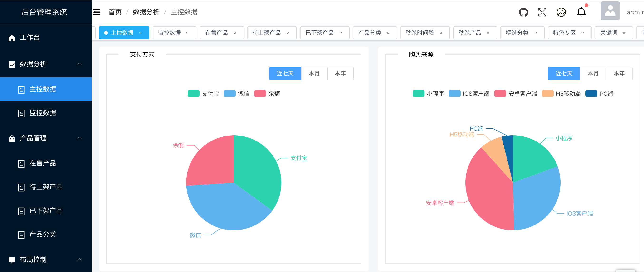This screenshot has height=272, width=644.
Task: Open 监控数据 in the sidebar
Action: (x=43, y=113)
